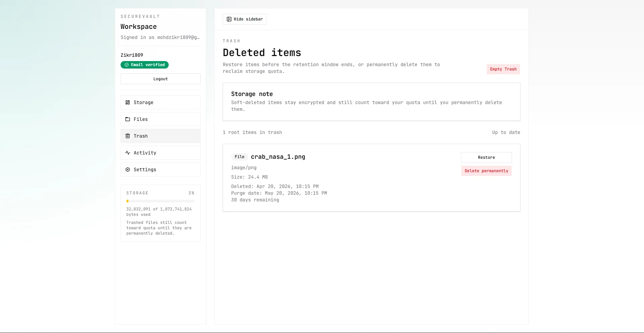Image resolution: width=644 pixels, height=333 pixels.
Task: Click the Signed in as email text
Action: (160, 37)
